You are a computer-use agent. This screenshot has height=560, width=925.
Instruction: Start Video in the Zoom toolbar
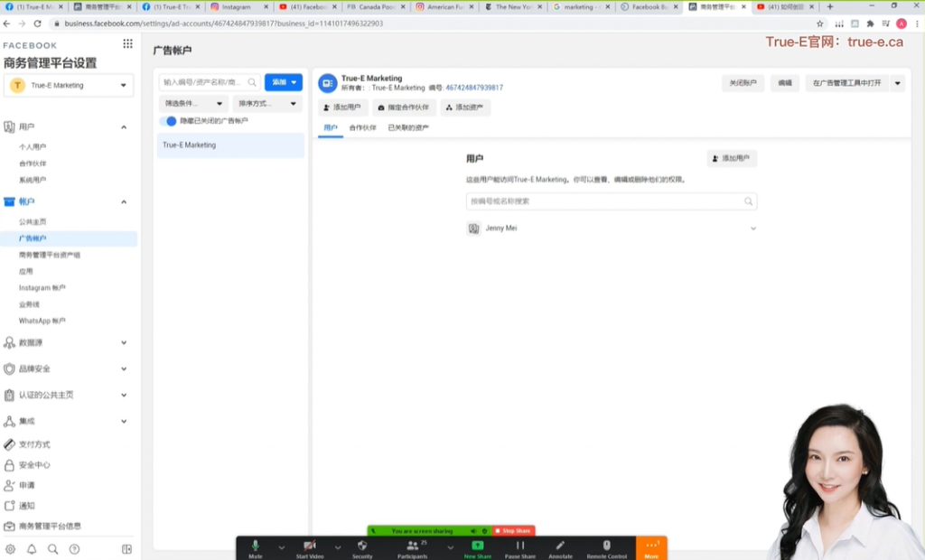tap(310, 546)
